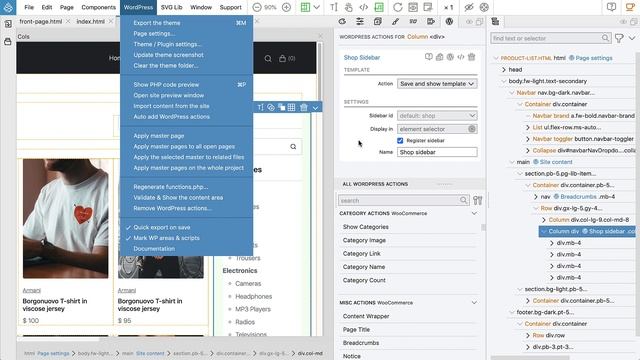Open the Components menu
The height and width of the screenshot is (360, 640).
pyautogui.click(x=98, y=7)
